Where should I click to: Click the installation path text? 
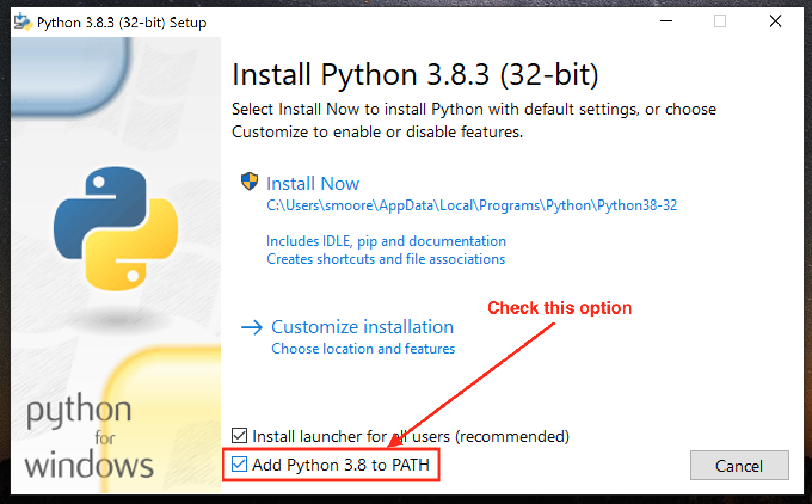472,205
